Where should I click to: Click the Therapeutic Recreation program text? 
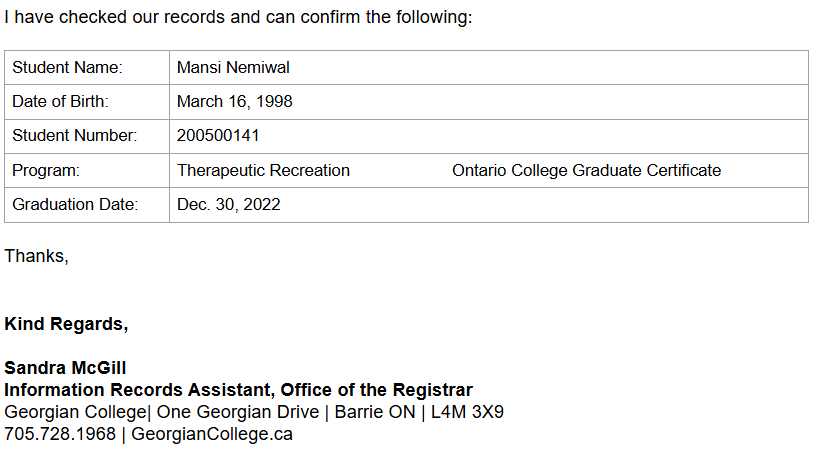click(x=264, y=170)
